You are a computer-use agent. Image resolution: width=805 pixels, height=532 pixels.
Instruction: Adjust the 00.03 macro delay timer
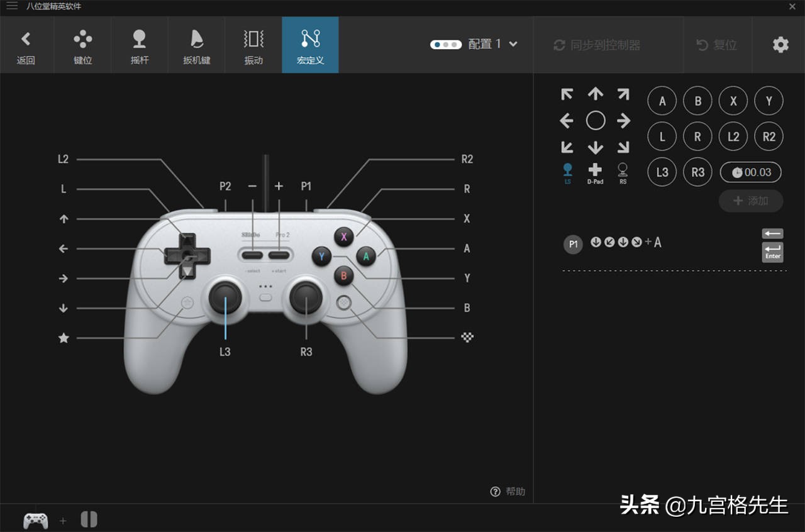pos(750,172)
